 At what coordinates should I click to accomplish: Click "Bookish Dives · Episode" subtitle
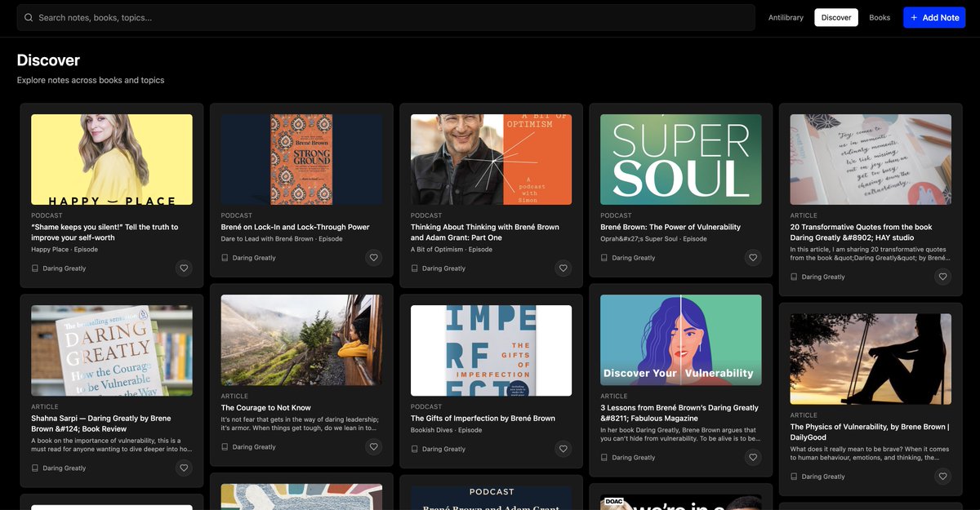(447, 429)
